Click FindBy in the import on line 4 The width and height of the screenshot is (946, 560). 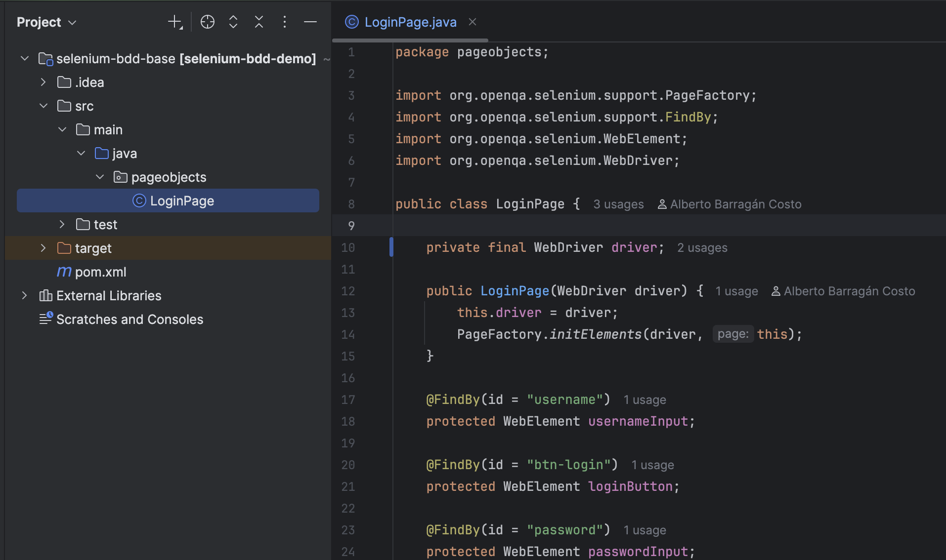(x=688, y=117)
